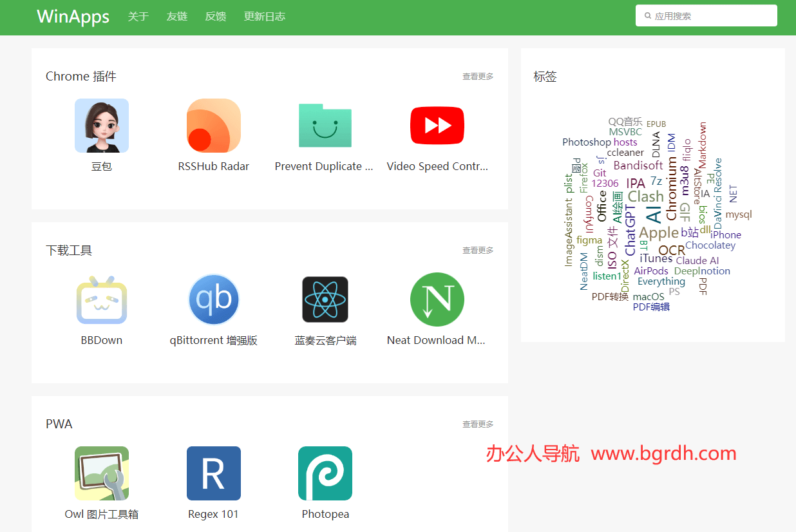The width and height of the screenshot is (796, 532).
Task: Select the Claude AI tag
Action: [697, 261]
